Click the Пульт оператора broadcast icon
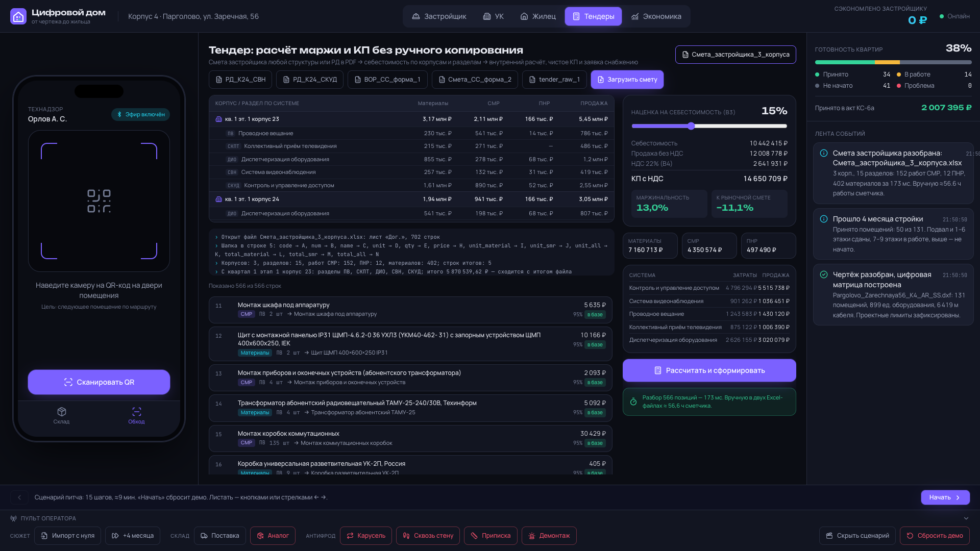The image size is (980, 551). point(14,518)
